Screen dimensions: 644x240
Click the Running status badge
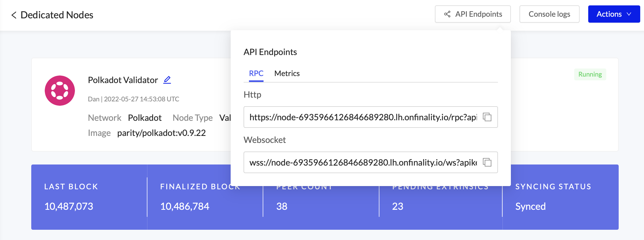pos(590,74)
